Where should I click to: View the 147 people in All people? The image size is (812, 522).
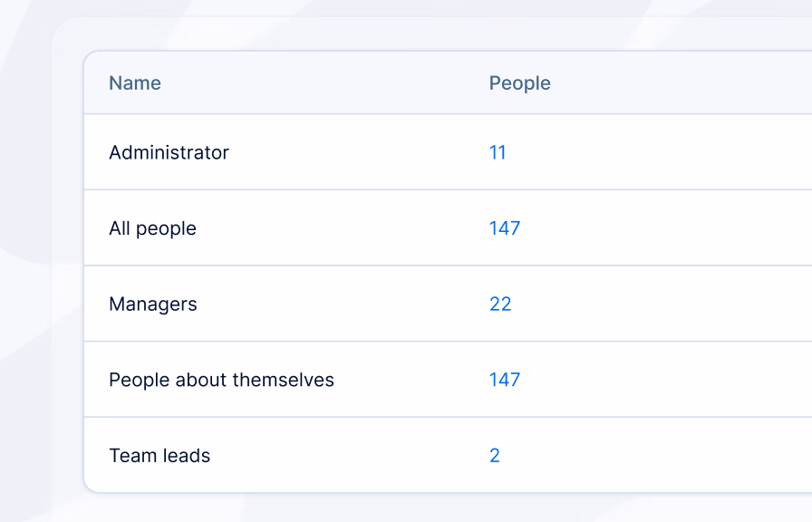coord(505,227)
